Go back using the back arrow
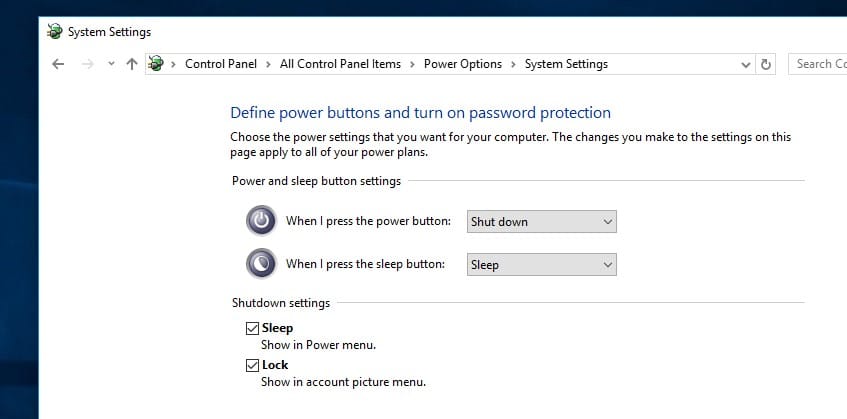847x419 pixels. coord(58,64)
